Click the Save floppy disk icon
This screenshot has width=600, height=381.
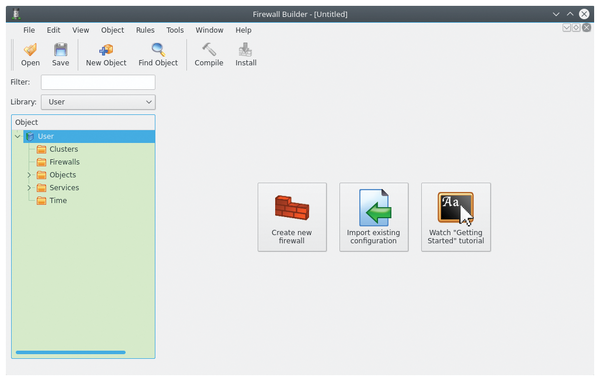[60, 50]
